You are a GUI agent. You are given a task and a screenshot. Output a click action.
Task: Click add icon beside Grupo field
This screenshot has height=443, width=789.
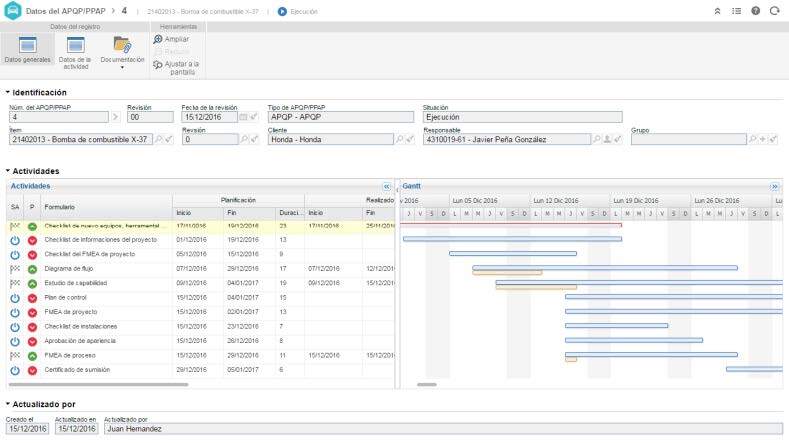pyautogui.click(x=763, y=140)
